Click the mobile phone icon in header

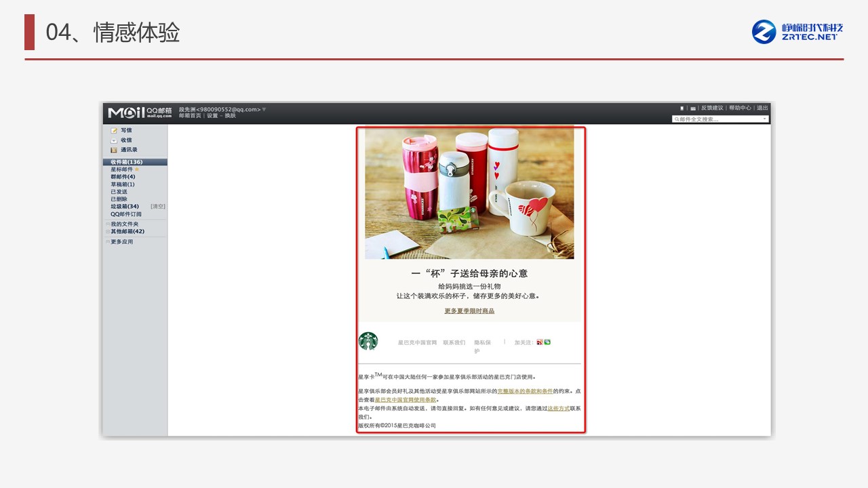click(x=682, y=108)
